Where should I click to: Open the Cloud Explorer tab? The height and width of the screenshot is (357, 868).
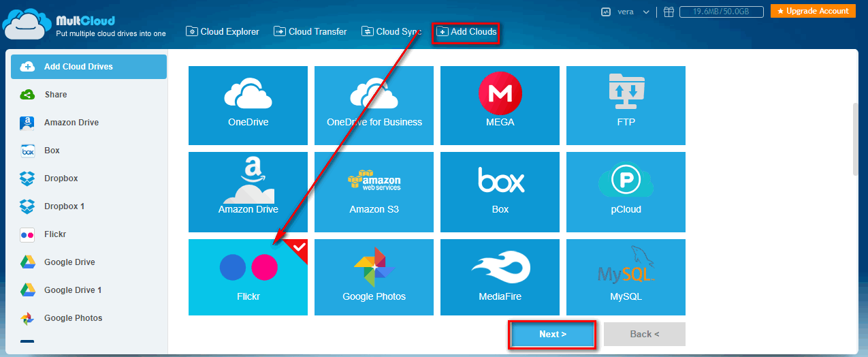[223, 31]
